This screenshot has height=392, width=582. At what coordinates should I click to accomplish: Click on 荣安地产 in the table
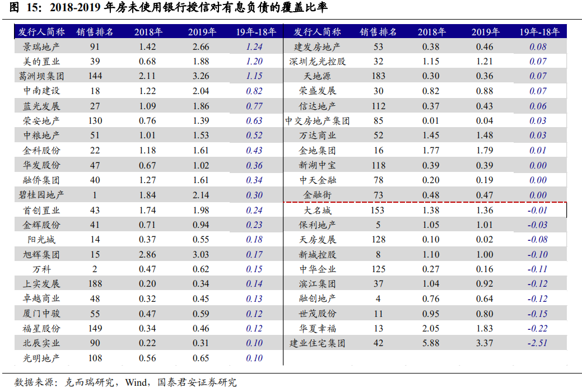click(x=41, y=120)
